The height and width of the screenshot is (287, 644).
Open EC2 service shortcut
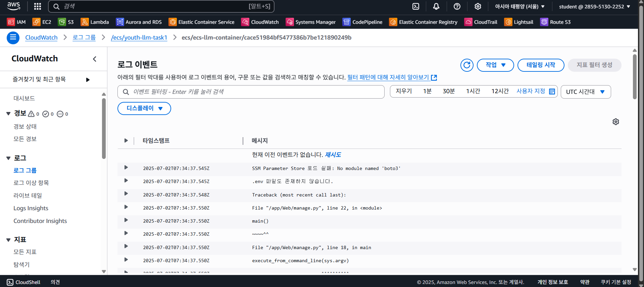[42, 22]
